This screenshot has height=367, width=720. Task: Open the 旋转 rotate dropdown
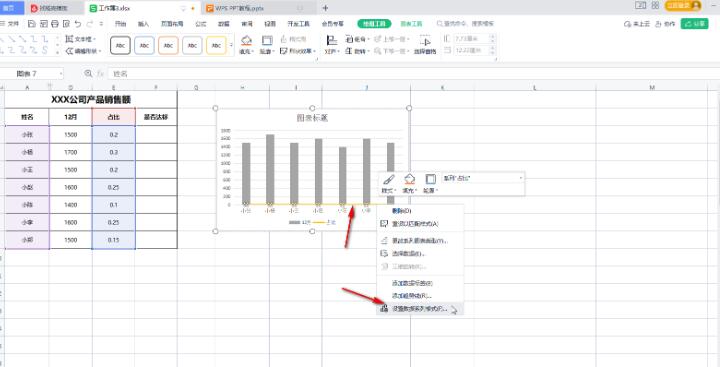point(358,51)
